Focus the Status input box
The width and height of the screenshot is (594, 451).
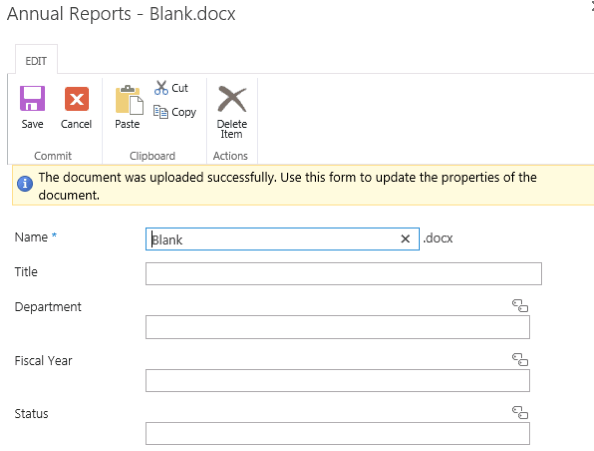(337, 434)
